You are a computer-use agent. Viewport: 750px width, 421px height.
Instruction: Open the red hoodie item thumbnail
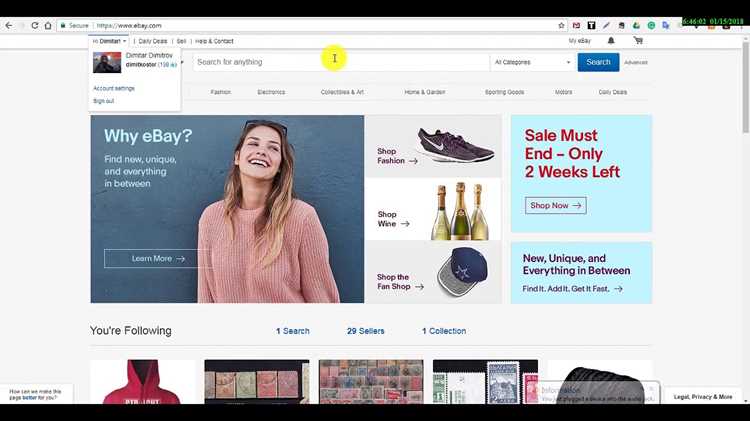click(x=143, y=382)
